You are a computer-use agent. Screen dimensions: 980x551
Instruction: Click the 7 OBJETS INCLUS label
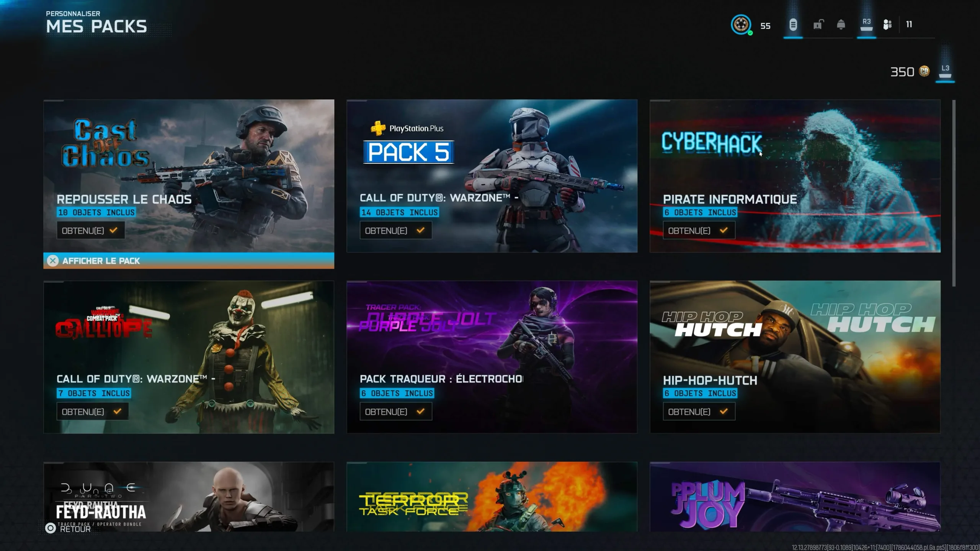pyautogui.click(x=94, y=393)
